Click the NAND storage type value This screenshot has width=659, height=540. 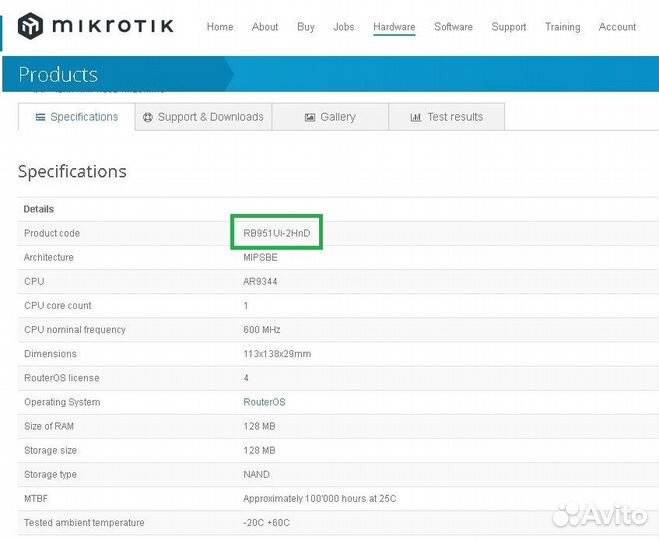pos(256,474)
